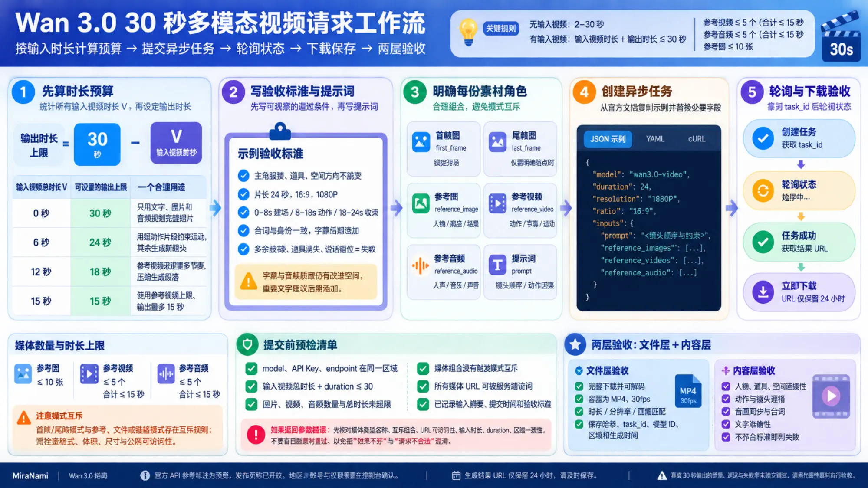Switch to the JSON 示例 tab
Screen dimensions: 868x488
point(608,139)
